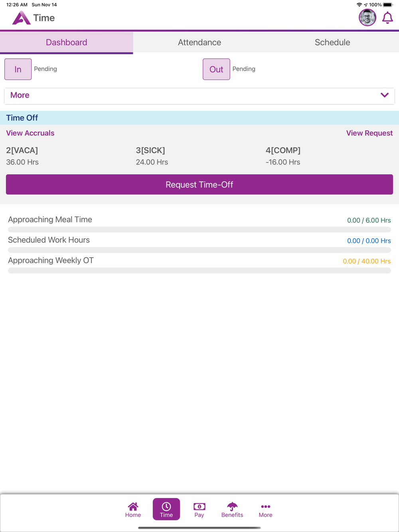399x532 pixels.
Task: Open notifications bell icon
Action: (x=387, y=18)
